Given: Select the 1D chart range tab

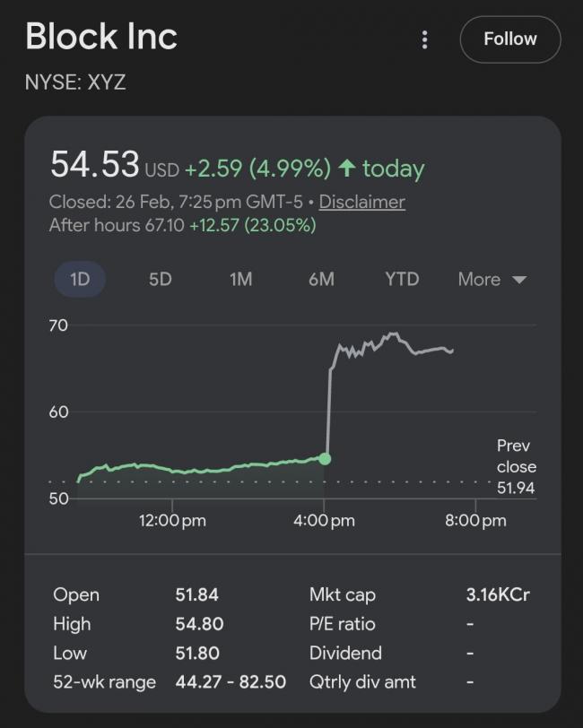Looking at the screenshot, I should pos(80,279).
